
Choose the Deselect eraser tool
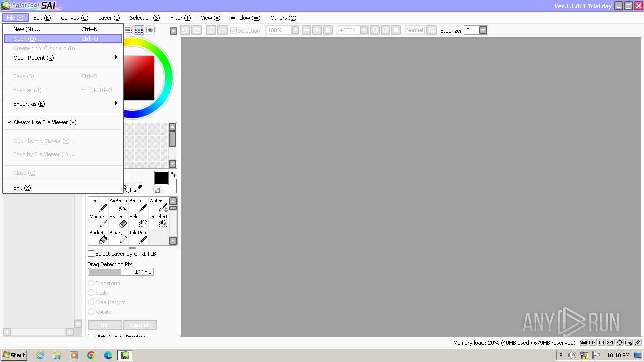click(x=158, y=221)
